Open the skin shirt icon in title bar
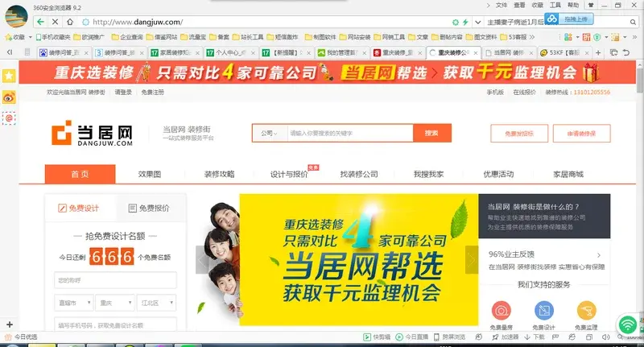Screen dimensions: 644x347 click(591, 6)
